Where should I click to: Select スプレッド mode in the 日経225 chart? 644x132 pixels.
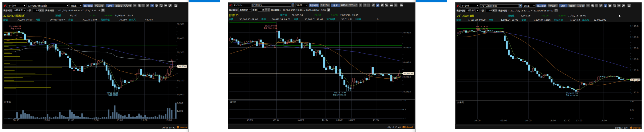pyautogui.click(x=353, y=5)
